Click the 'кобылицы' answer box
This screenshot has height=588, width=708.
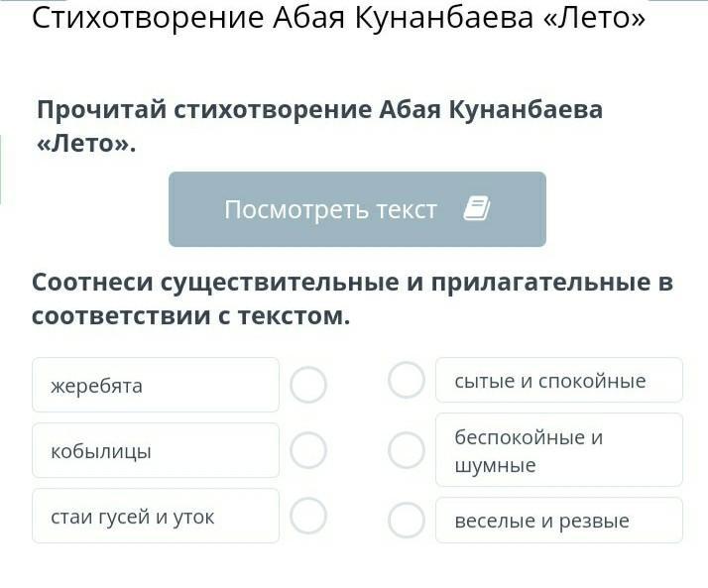(155, 450)
